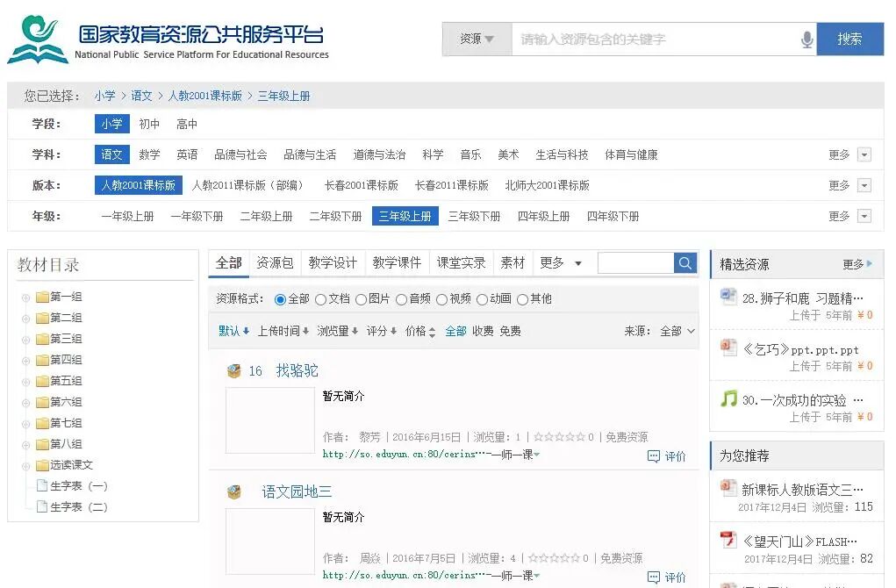Click the page icon for 生字表（一）
The width and height of the screenshot is (896, 588).
click(42, 485)
